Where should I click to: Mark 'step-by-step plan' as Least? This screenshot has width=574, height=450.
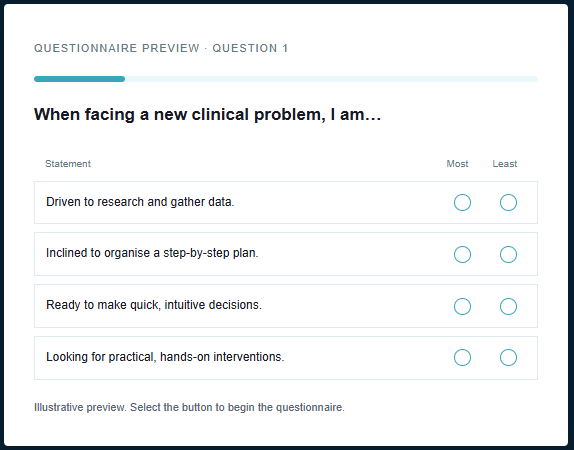tap(508, 254)
